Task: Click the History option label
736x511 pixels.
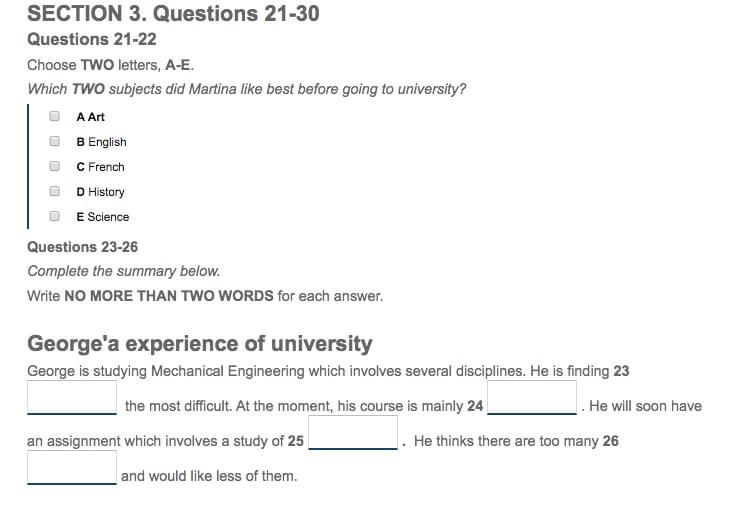Action: pos(100,192)
